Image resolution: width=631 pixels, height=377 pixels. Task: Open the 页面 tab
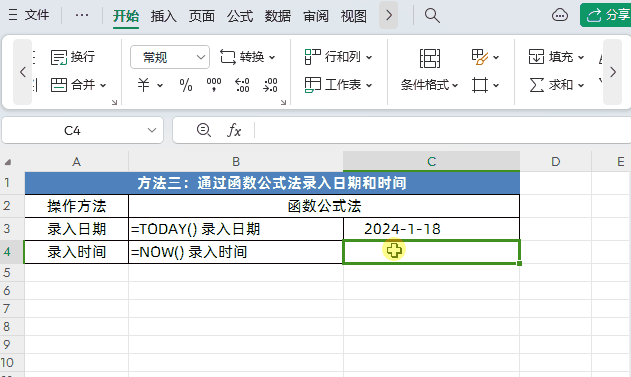click(x=202, y=16)
